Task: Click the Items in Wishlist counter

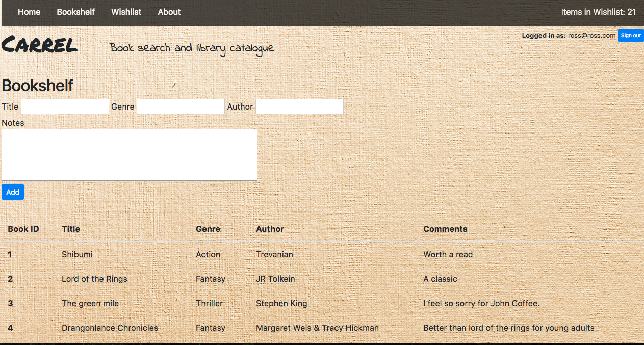Action: coord(598,12)
